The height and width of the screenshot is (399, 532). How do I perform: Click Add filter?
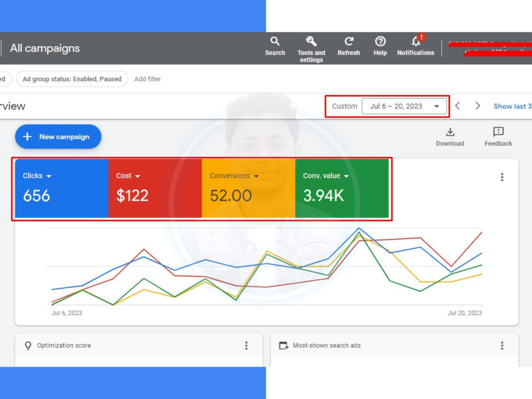(147, 79)
